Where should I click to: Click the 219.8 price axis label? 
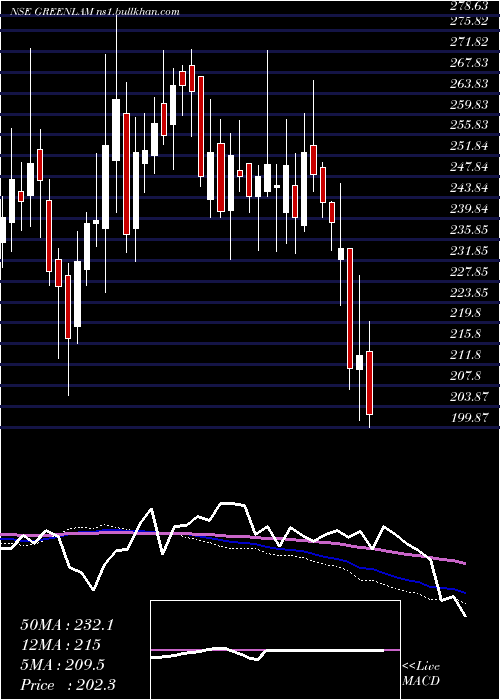point(465,313)
